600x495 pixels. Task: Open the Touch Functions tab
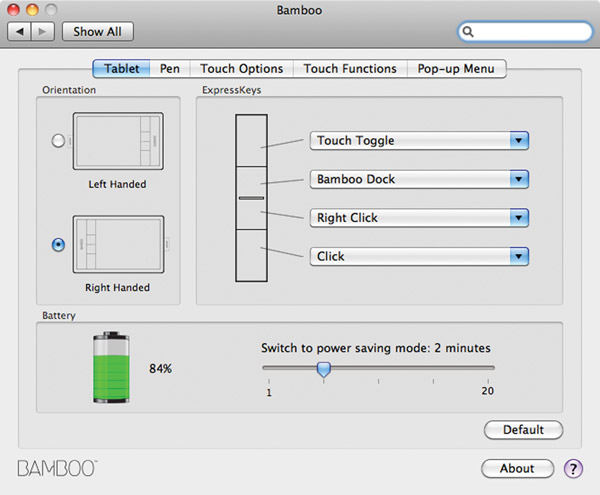350,68
